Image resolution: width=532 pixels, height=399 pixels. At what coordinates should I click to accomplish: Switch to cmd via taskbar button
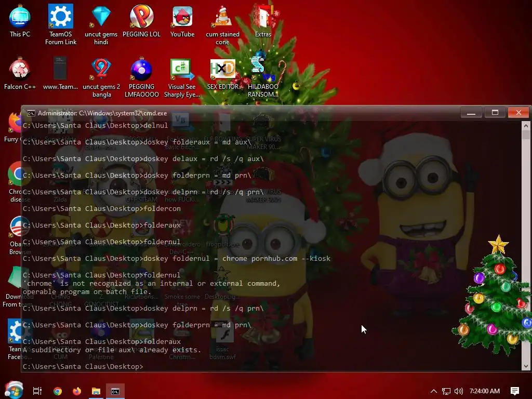pyautogui.click(x=115, y=391)
